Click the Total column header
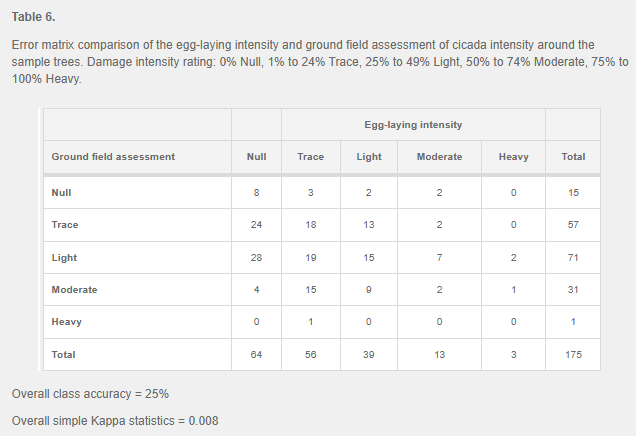Image resolution: width=636 pixels, height=436 pixels. click(573, 156)
